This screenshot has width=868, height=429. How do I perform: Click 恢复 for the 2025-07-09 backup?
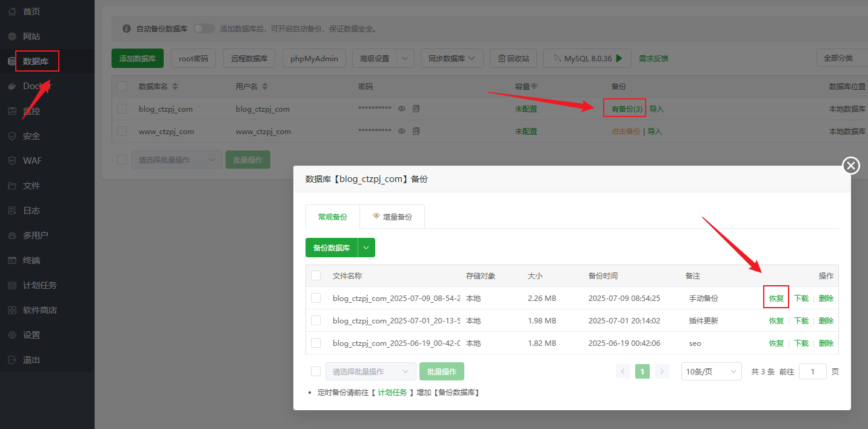coord(776,298)
